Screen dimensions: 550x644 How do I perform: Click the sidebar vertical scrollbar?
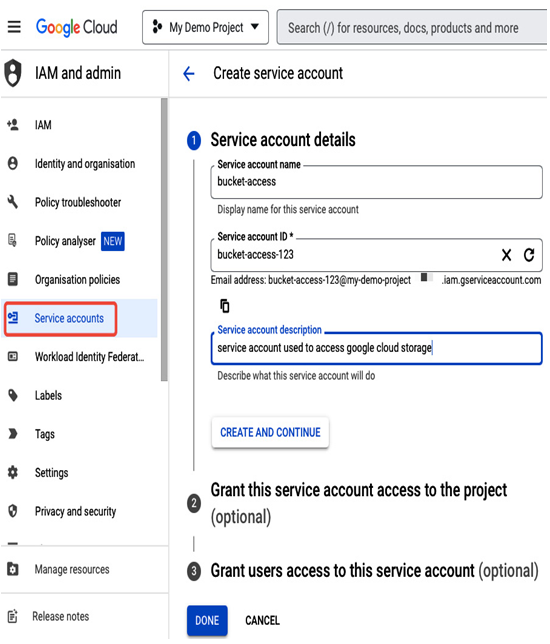164,240
